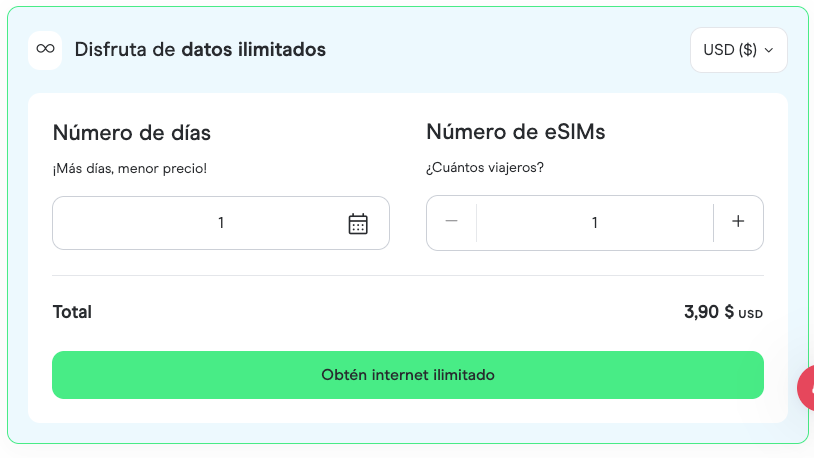Click the small USD suffix beside price
The width and height of the screenshot is (814, 458).
coord(751,315)
